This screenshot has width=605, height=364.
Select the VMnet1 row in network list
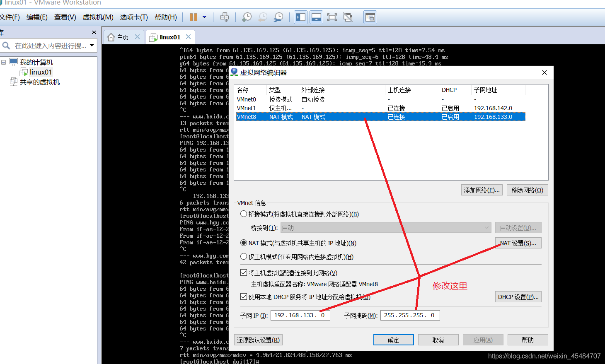(x=380, y=108)
